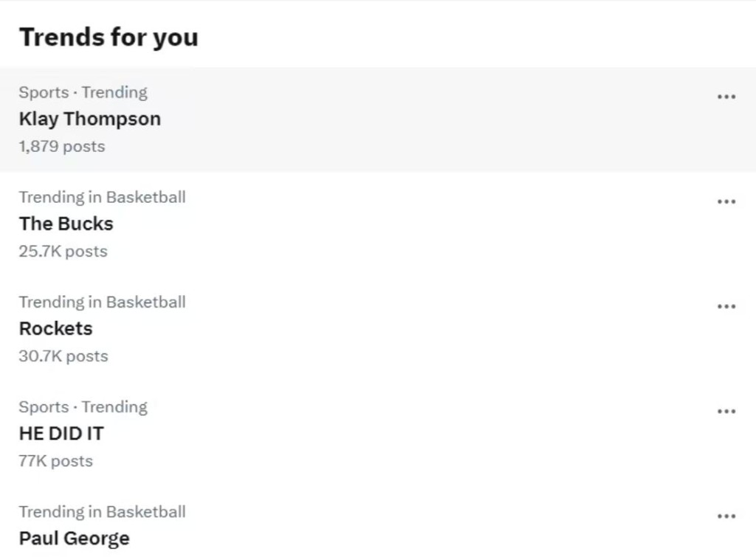Click the 30.7K posts count
This screenshot has width=756, height=557.
click(x=63, y=356)
